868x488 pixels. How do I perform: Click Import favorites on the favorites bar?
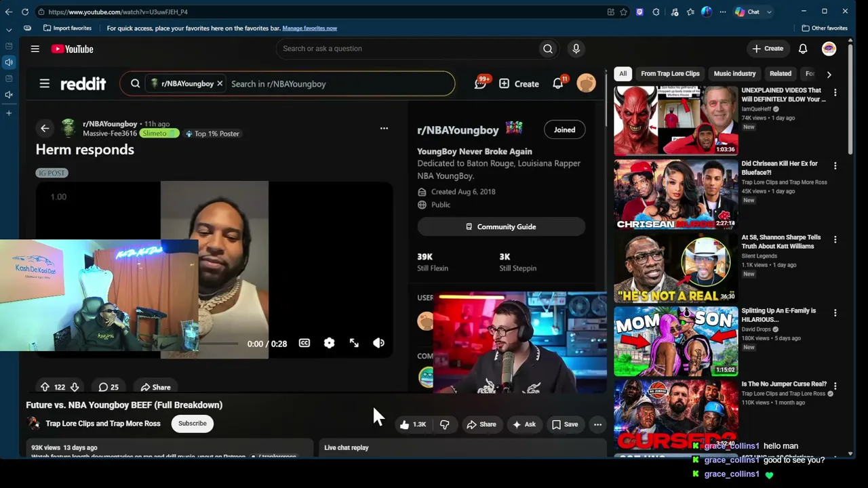[x=67, y=28]
